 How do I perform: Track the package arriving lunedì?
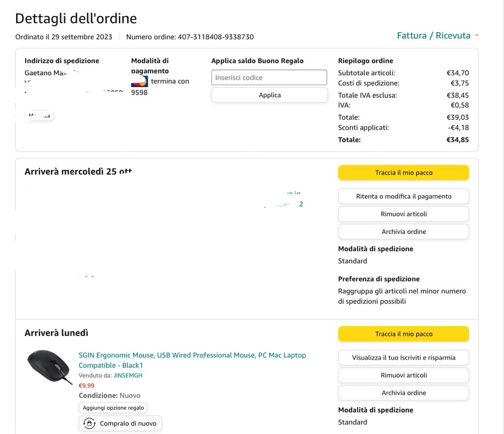(403, 334)
